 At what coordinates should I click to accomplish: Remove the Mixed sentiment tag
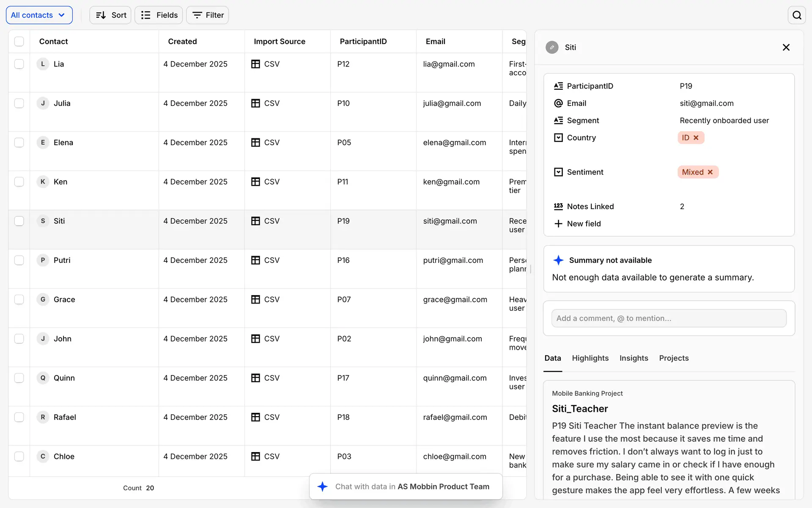(x=710, y=172)
